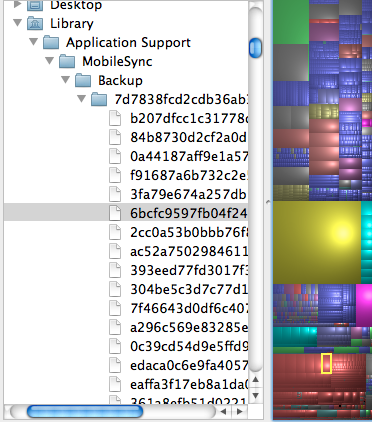
Task: Click the Backup folder icon
Action: (83, 80)
